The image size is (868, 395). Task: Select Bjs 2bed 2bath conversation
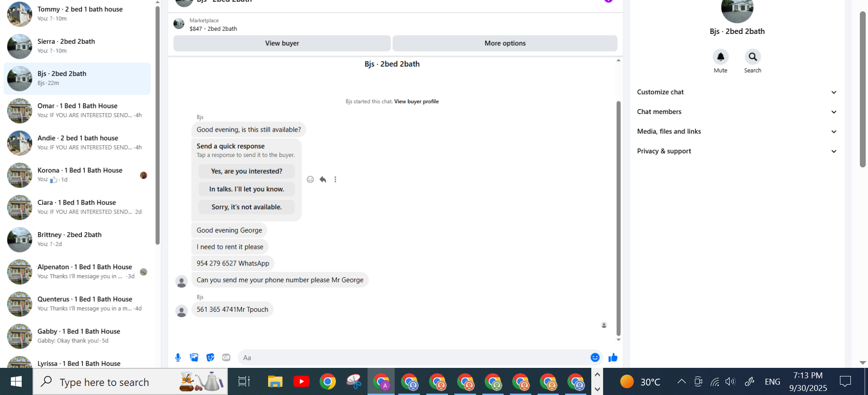(77, 78)
